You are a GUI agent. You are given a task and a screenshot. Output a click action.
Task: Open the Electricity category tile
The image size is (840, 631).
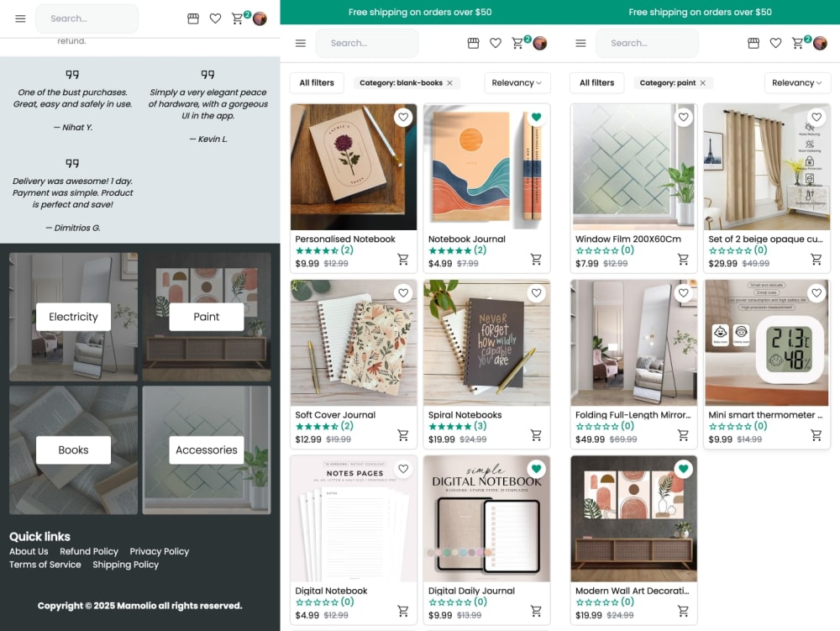tap(73, 317)
